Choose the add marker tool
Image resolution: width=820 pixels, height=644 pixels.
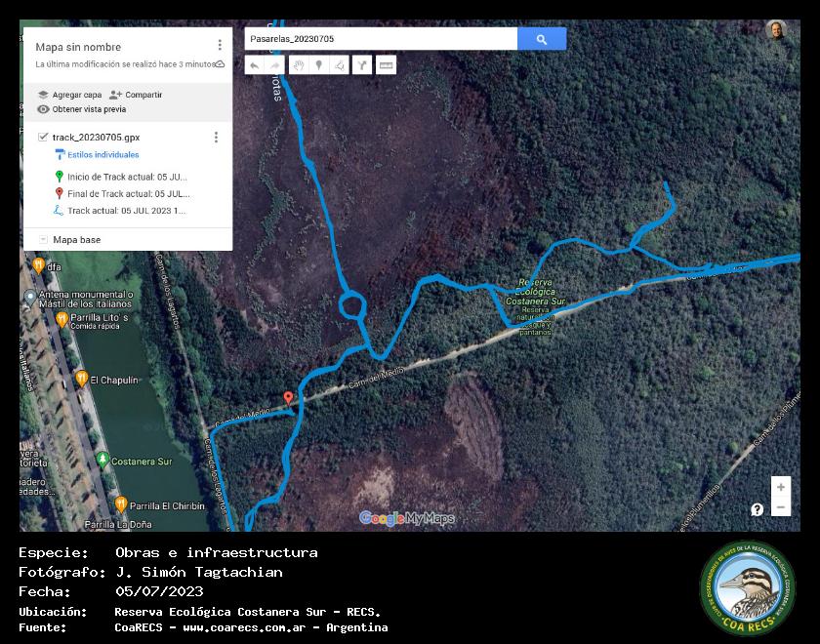(x=318, y=65)
